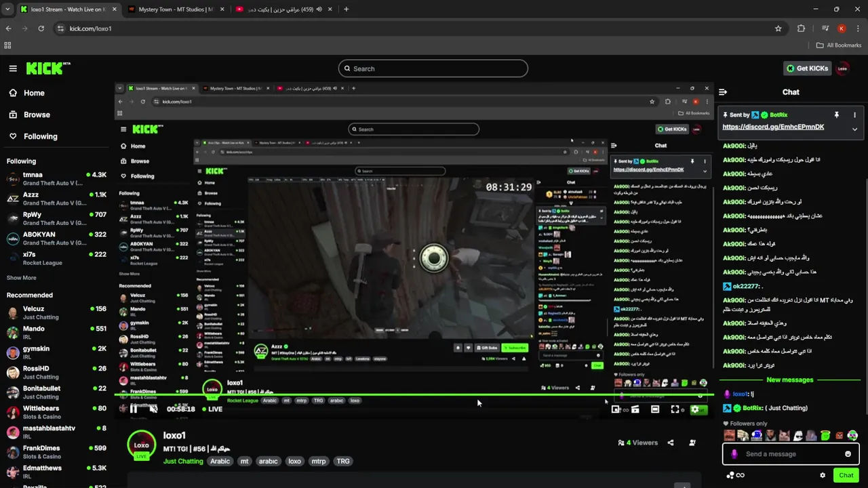Go back in browser history
Image resolution: width=868 pixels, height=488 pixels.
coord(9,28)
